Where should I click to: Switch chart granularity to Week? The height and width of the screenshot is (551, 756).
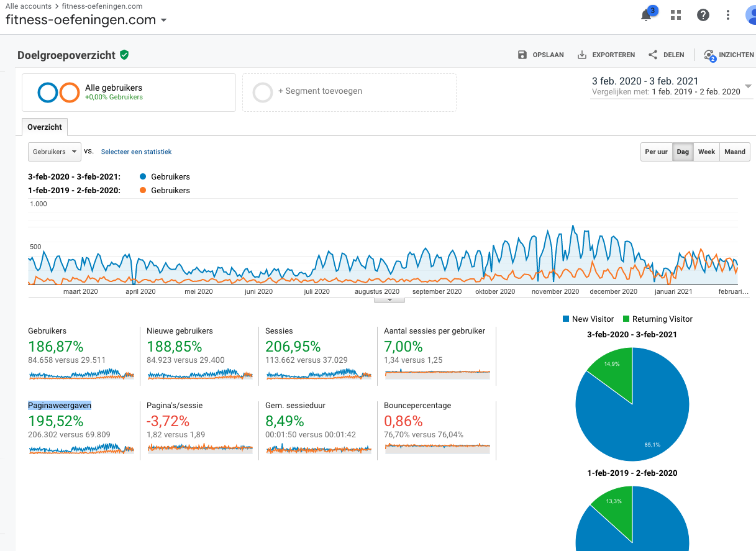coord(706,152)
